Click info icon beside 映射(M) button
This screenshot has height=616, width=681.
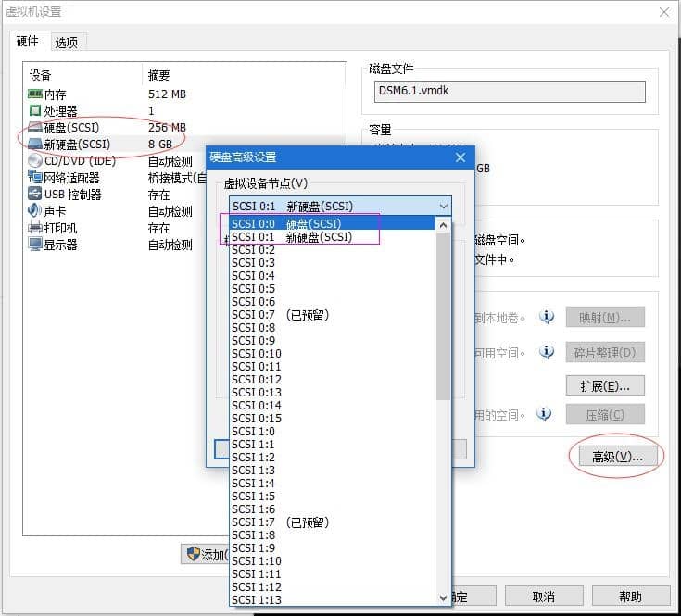547,317
